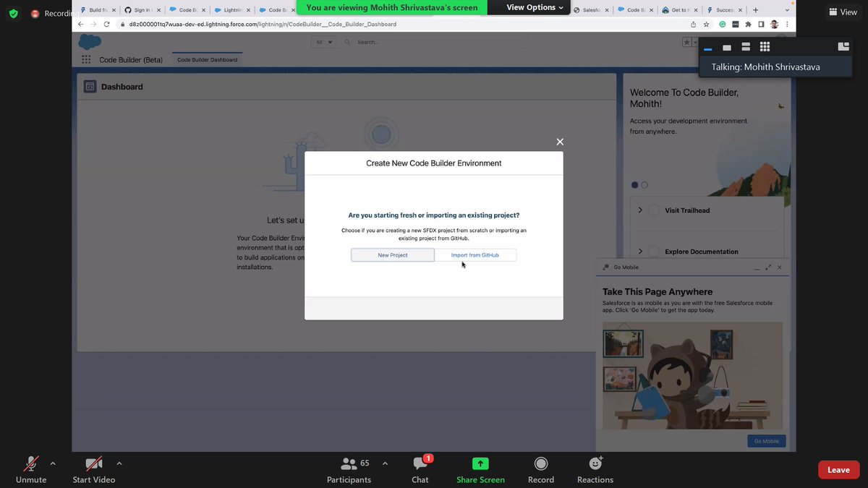Click the Go Mobile illustration image
Viewport: 868px width, 488px height.
tap(692, 375)
